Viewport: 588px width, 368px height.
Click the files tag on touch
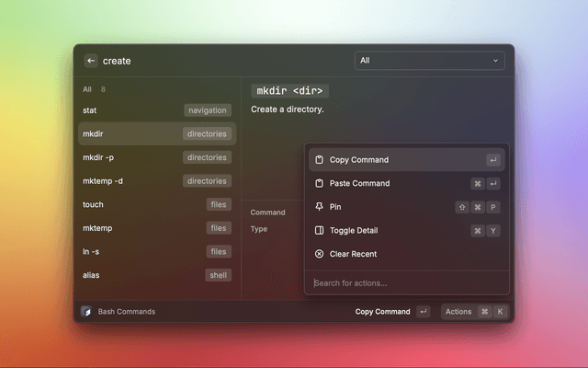point(219,204)
